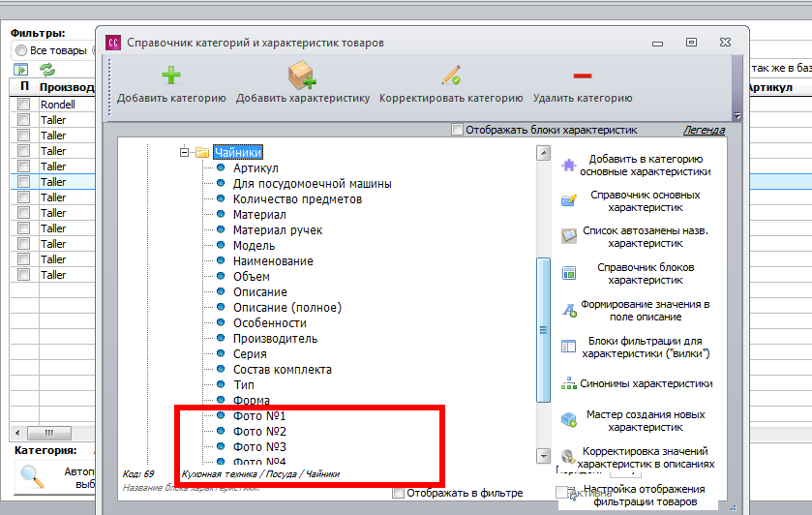
Task: Click Добавить характеристику toolbar label
Action: pyautogui.click(x=303, y=98)
